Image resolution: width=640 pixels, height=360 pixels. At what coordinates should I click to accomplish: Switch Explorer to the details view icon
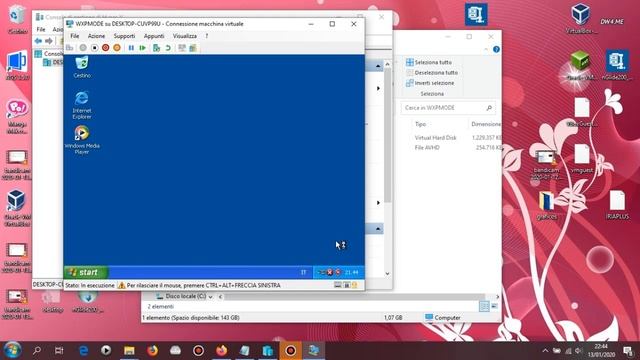click(484, 307)
